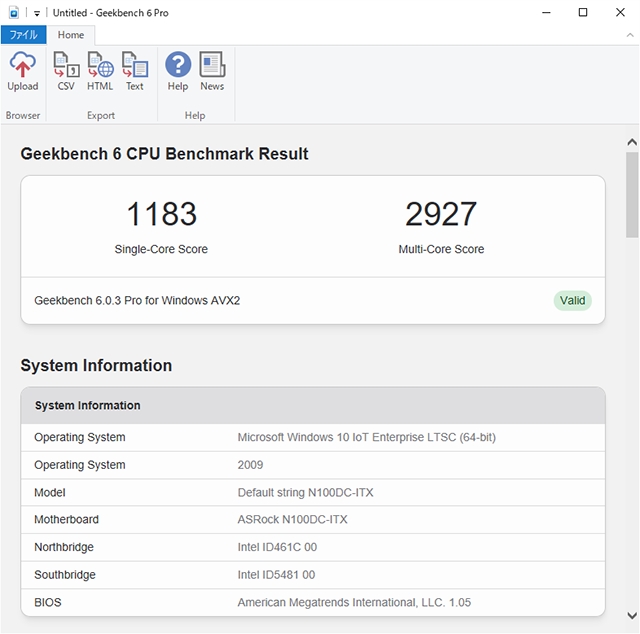The width and height of the screenshot is (640, 634).
Task: Switch to the Home ribbon tab
Action: coord(71,35)
